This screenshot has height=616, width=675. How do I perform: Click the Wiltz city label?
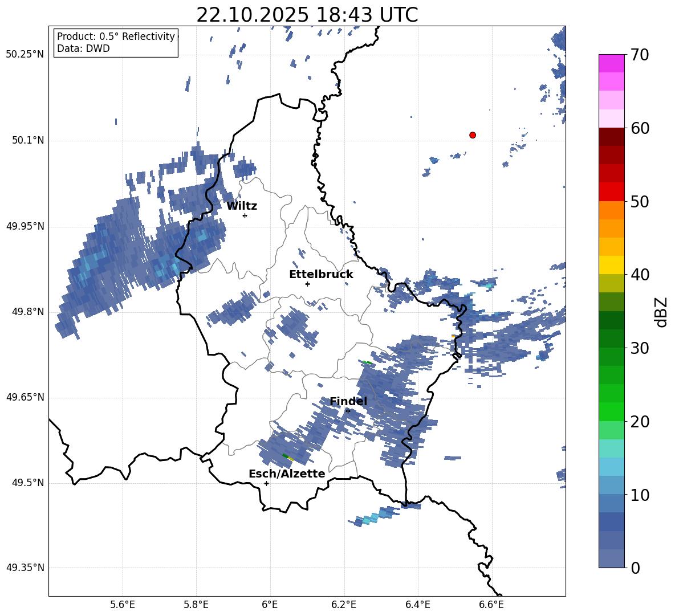[242, 206]
